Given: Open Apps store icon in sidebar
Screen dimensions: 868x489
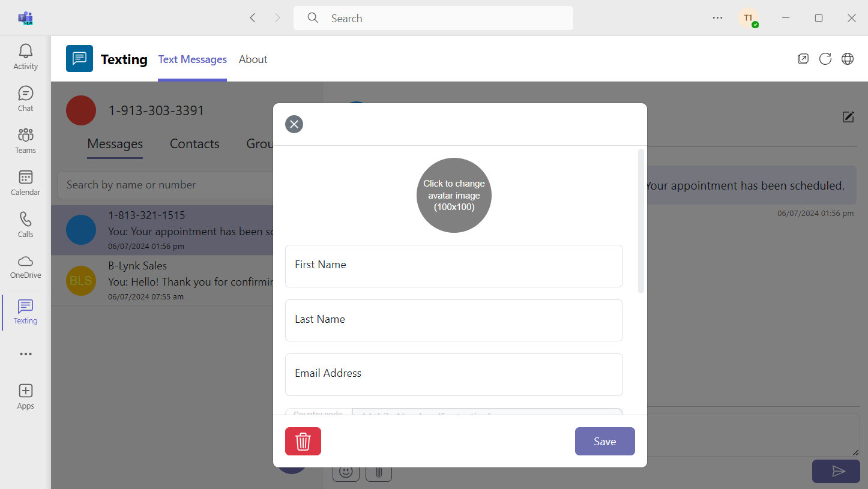Looking at the screenshot, I should (25, 397).
